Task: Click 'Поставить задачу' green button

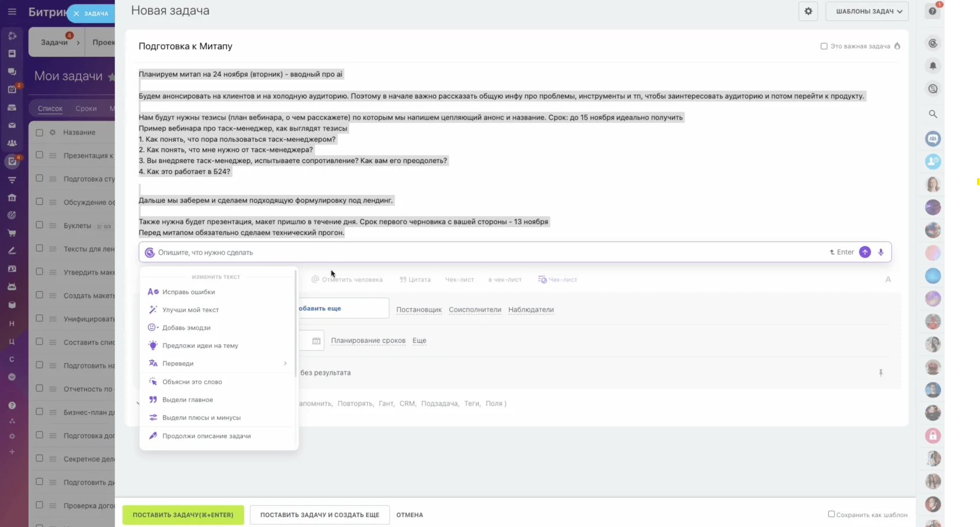Action: click(183, 515)
